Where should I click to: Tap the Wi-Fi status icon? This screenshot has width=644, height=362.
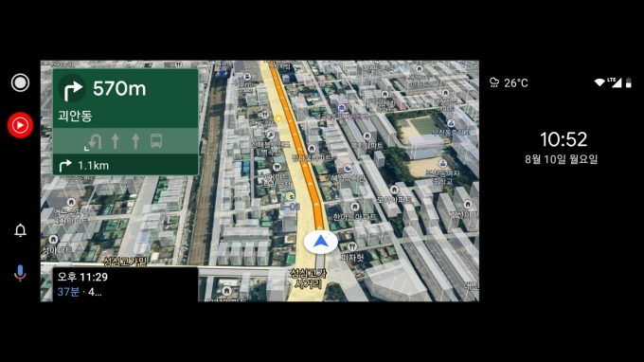click(x=600, y=82)
